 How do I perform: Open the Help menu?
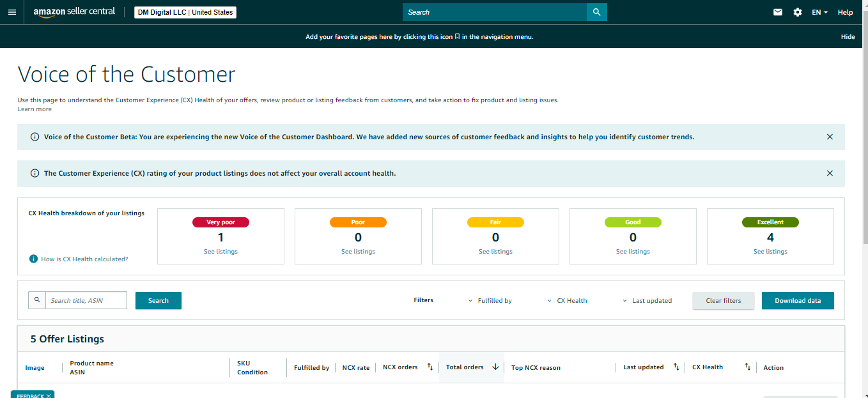(x=845, y=12)
